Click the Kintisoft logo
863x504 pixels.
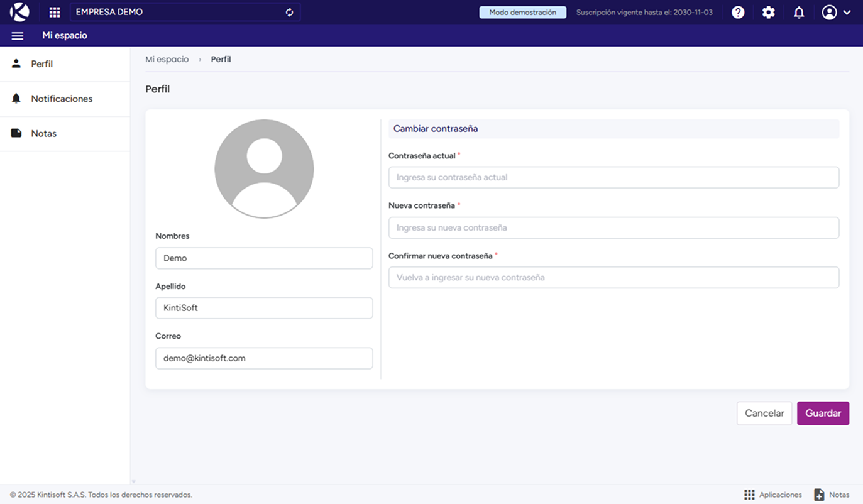(x=17, y=12)
